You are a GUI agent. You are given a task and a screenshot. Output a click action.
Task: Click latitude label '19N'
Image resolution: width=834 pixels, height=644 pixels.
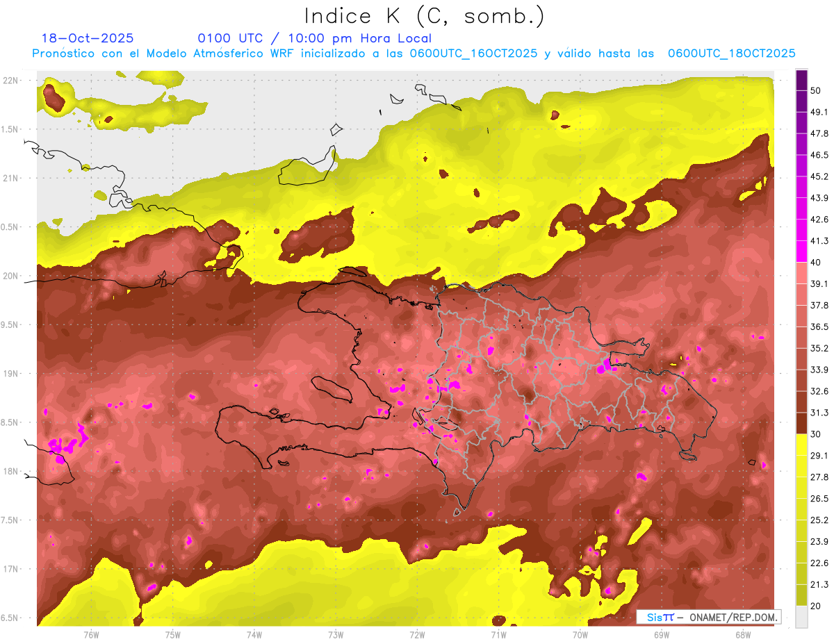[x=12, y=374]
